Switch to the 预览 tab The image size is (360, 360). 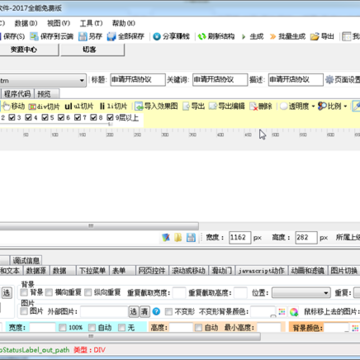pos(46,94)
